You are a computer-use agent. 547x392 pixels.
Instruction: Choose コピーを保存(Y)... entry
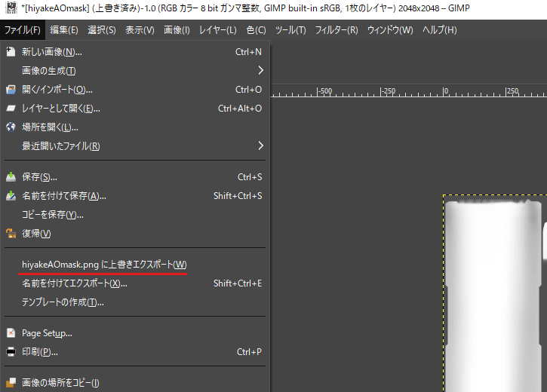(x=135, y=215)
